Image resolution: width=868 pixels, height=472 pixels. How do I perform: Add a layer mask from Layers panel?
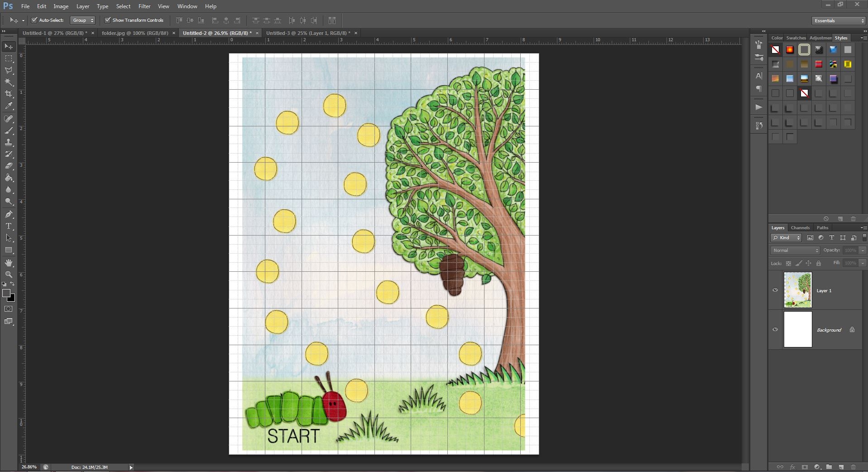pos(805,467)
